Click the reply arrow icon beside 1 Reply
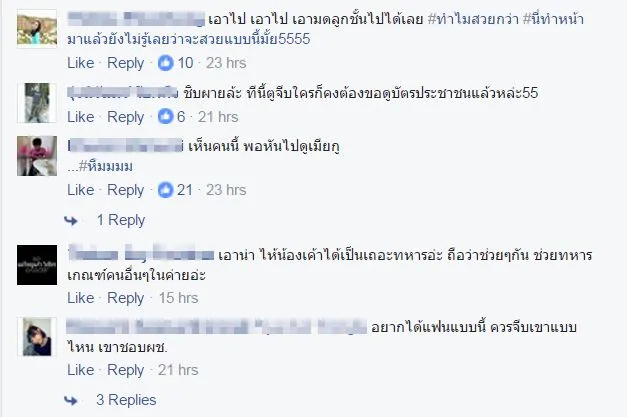The image size is (627, 417). point(71,220)
